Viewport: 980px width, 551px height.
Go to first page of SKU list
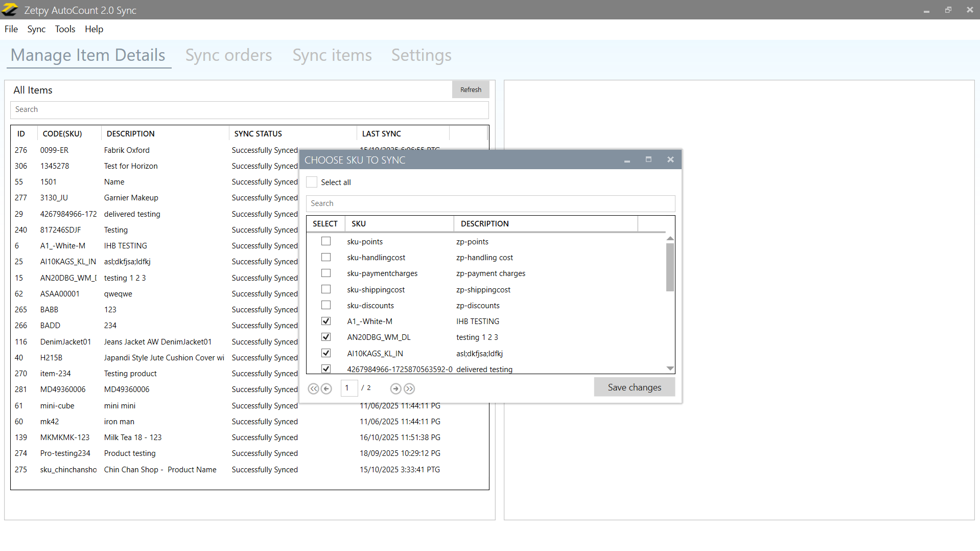(313, 389)
